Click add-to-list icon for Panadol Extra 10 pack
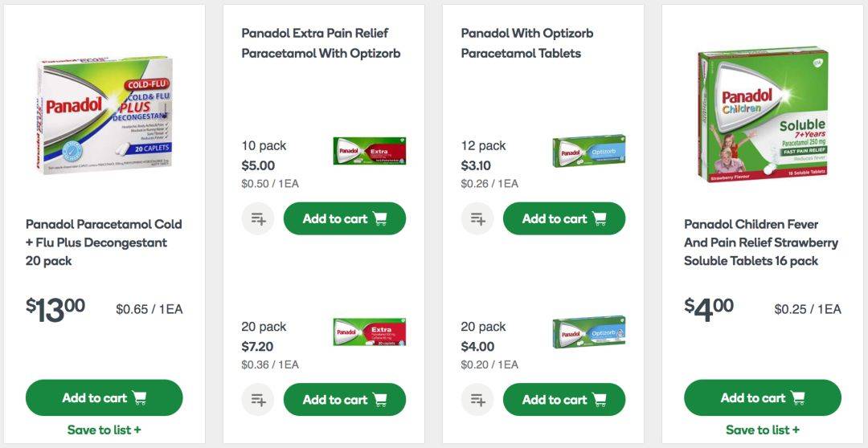The image size is (868, 448). pos(258,218)
